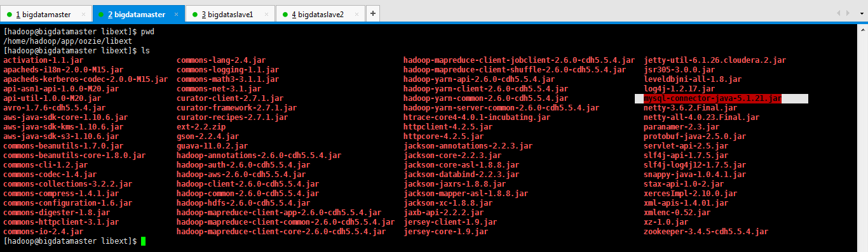Click guava-11.0.2.jar in the listing
868x252 pixels.
click(212, 146)
